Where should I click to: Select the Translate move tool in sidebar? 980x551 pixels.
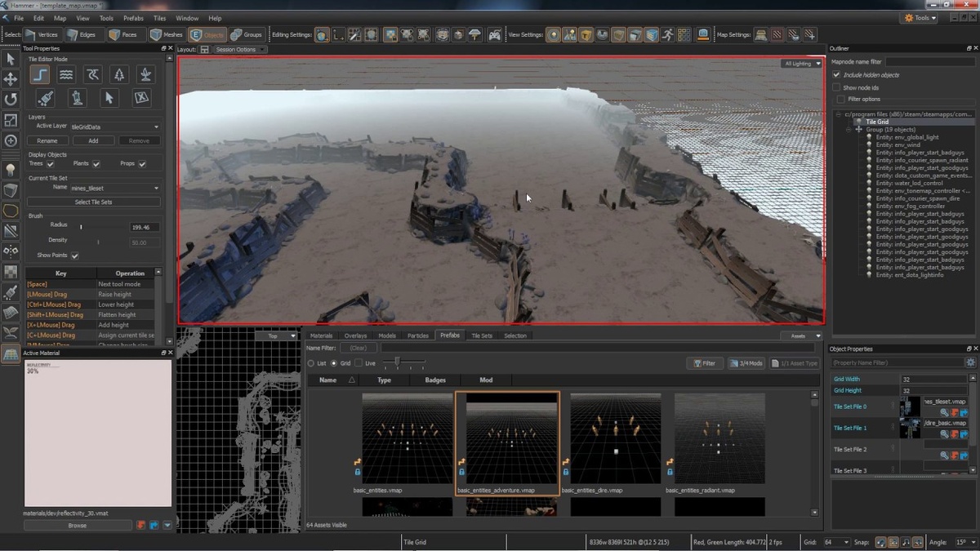(11, 79)
